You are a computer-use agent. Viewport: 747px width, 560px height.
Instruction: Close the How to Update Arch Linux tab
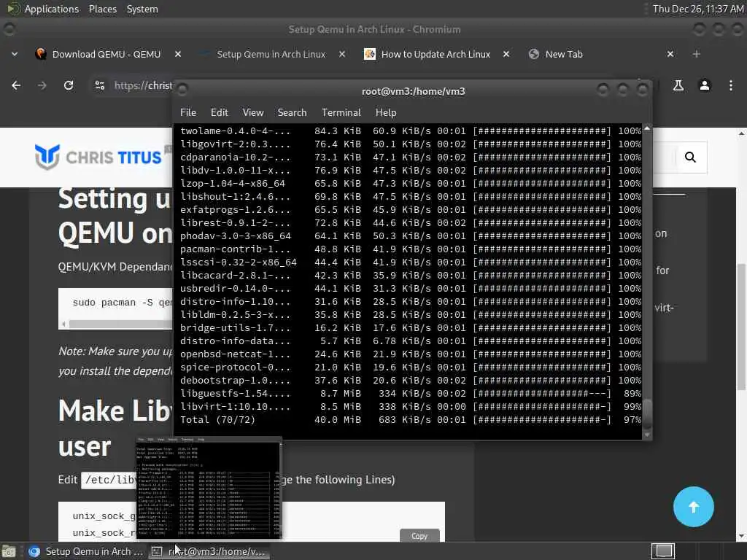click(x=506, y=54)
